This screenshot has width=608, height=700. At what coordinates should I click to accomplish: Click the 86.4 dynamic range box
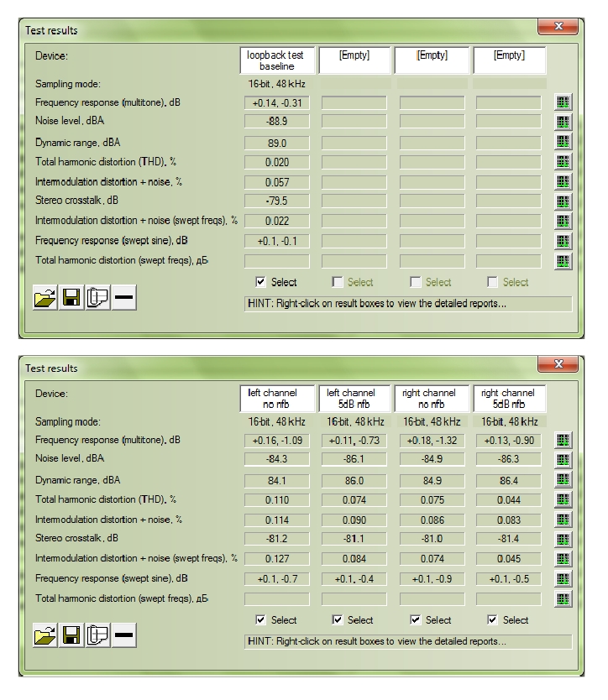coord(508,481)
